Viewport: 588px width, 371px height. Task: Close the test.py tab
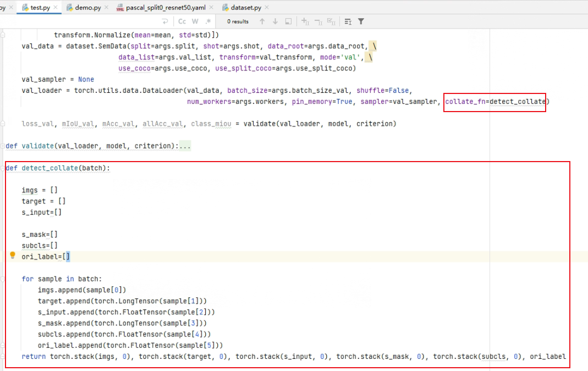(56, 7)
